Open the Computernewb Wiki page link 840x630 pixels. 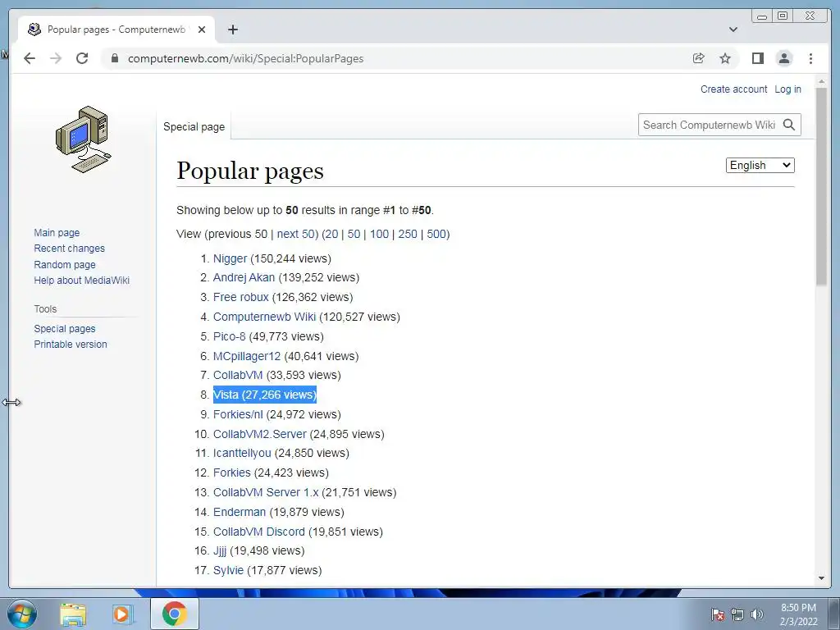pyautogui.click(x=265, y=317)
